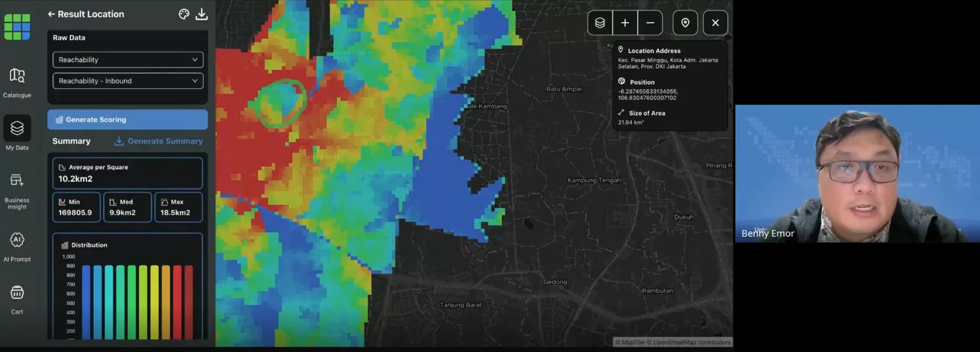Select the Max value card
This screenshot has height=352, width=980.
178,208
